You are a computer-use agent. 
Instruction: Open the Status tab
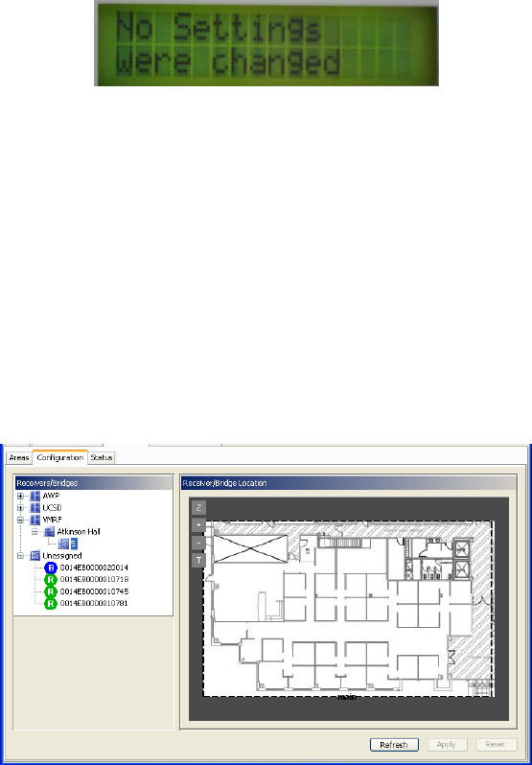102,458
